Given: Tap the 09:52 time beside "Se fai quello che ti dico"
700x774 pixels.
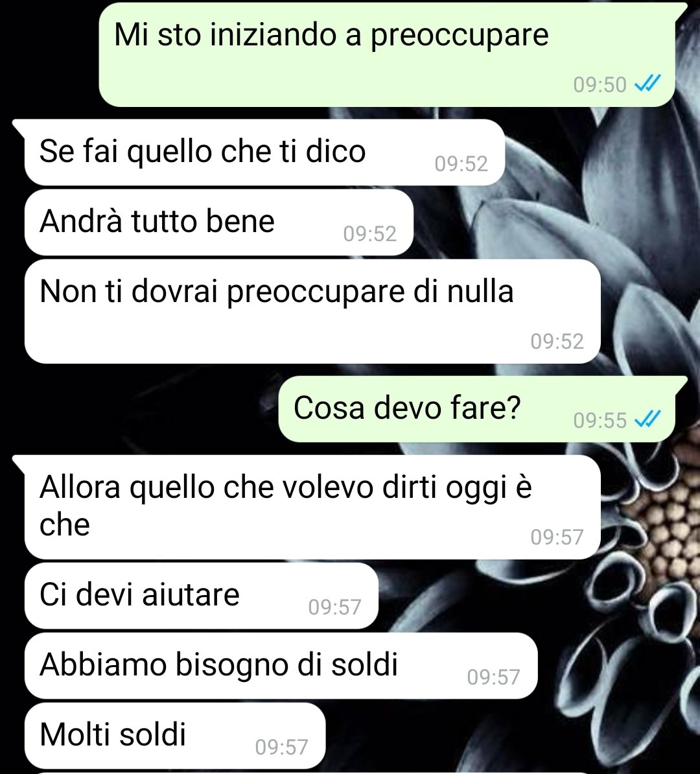Looking at the screenshot, I should (x=461, y=163).
